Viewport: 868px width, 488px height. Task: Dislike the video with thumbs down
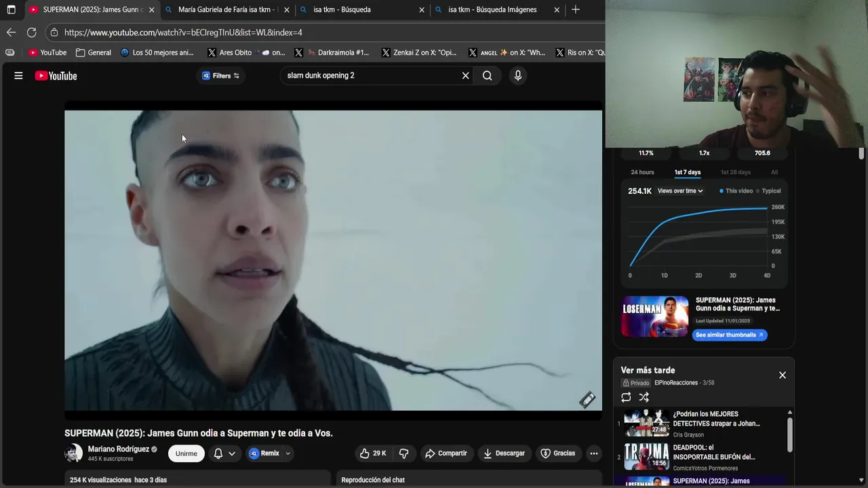[403, 453]
